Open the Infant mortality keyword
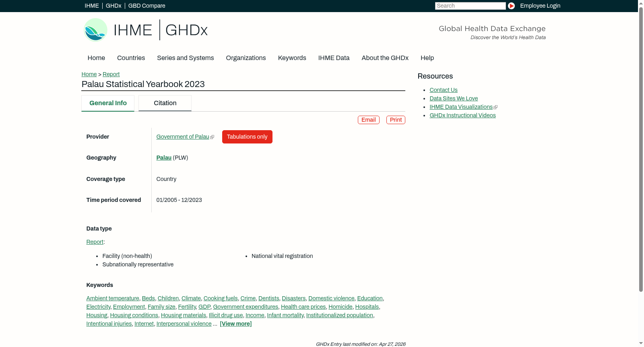 click(285, 315)
